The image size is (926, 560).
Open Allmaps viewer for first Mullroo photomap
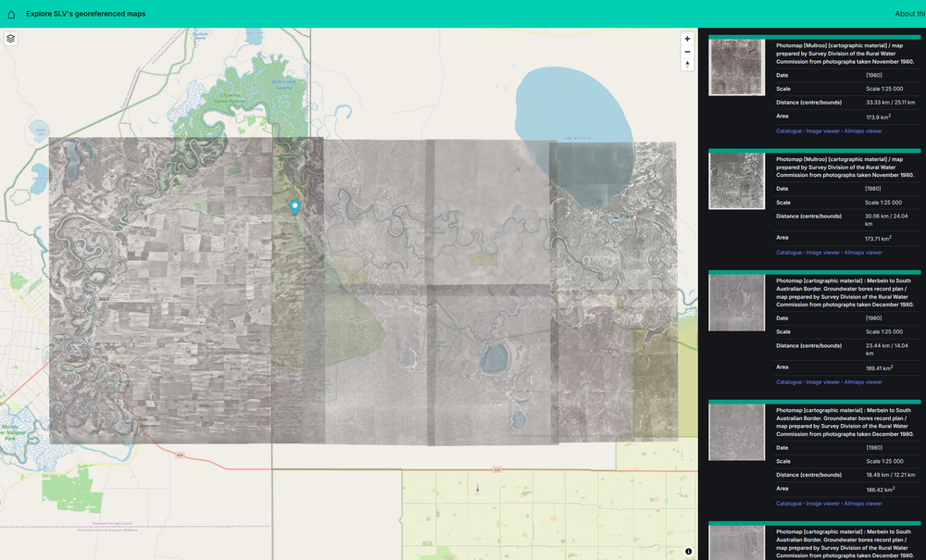(x=863, y=131)
